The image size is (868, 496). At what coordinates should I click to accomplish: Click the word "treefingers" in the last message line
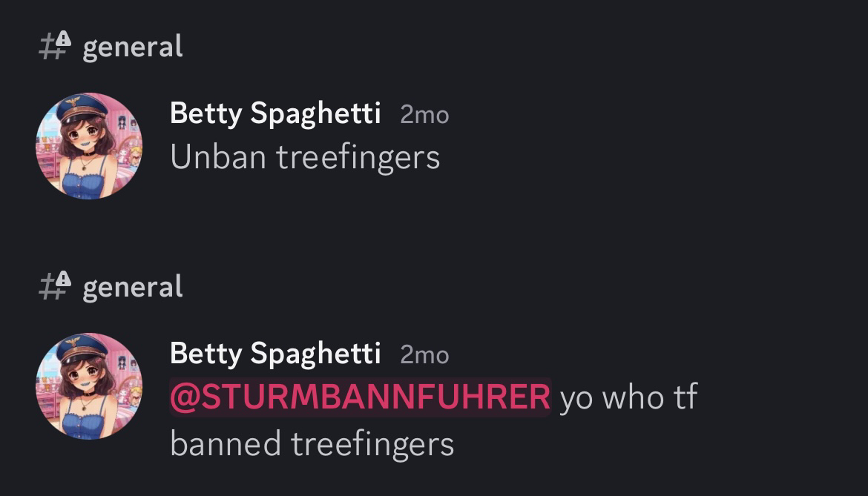[372, 445]
